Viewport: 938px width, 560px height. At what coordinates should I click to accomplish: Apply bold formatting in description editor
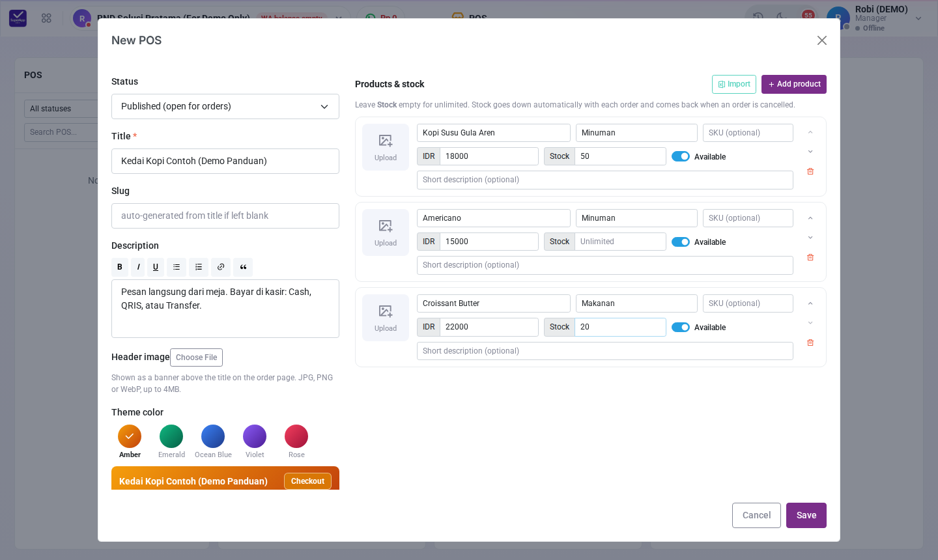120,267
